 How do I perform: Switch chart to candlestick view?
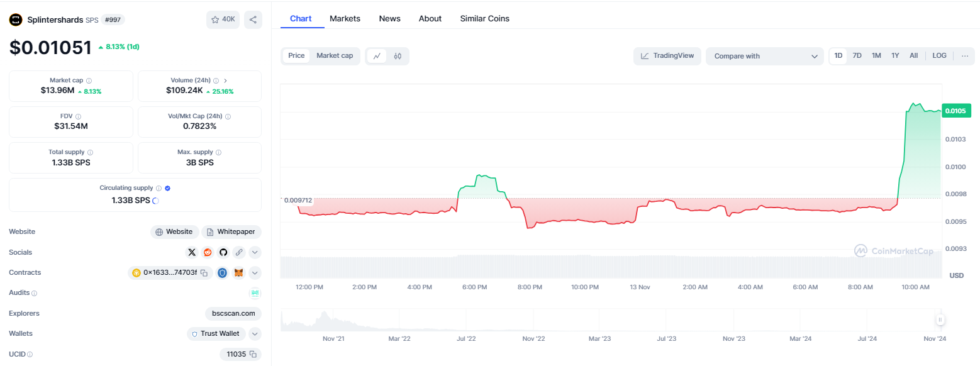point(398,56)
